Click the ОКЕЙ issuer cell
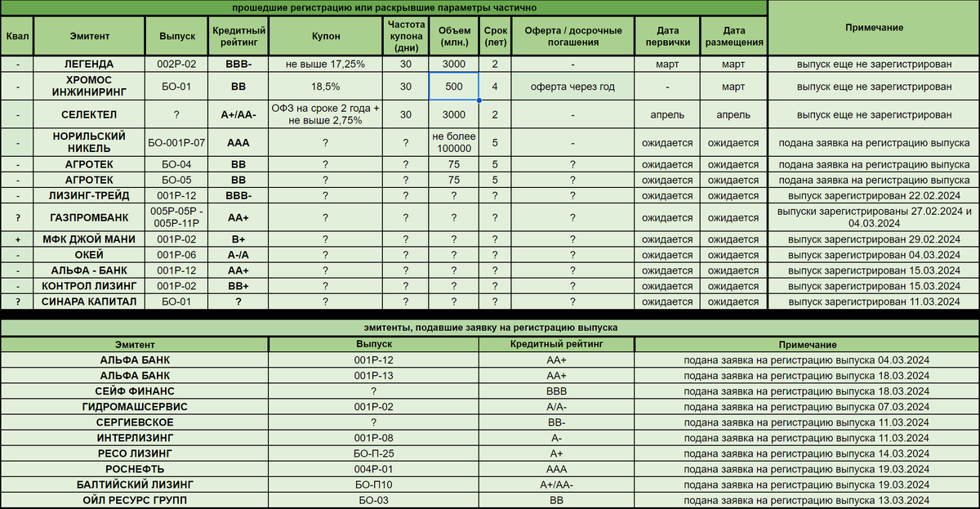Viewport: 980px width, 509px height. tap(88, 255)
